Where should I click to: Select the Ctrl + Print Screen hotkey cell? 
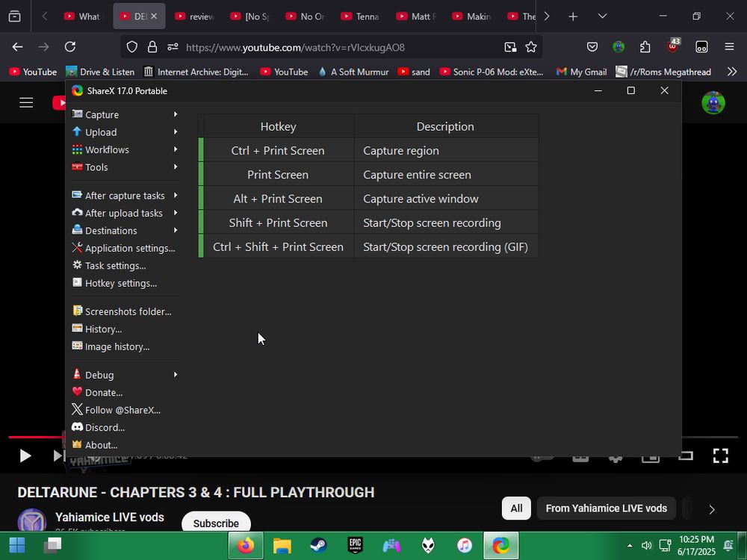click(x=278, y=151)
